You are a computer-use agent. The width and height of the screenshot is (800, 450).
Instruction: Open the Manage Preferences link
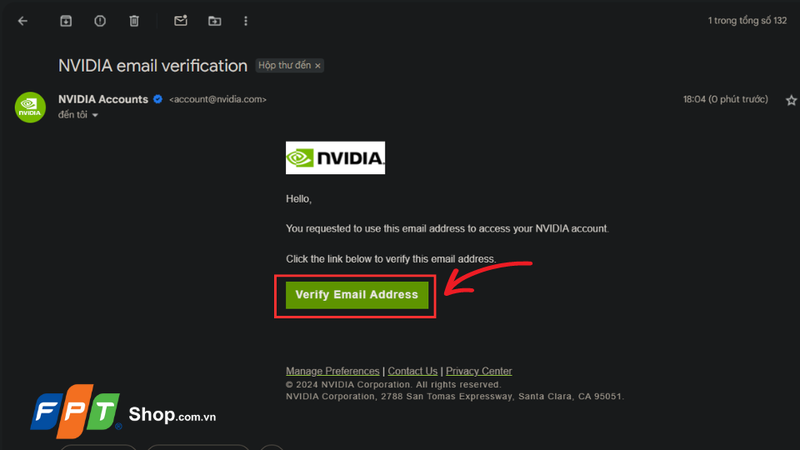(x=333, y=371)
